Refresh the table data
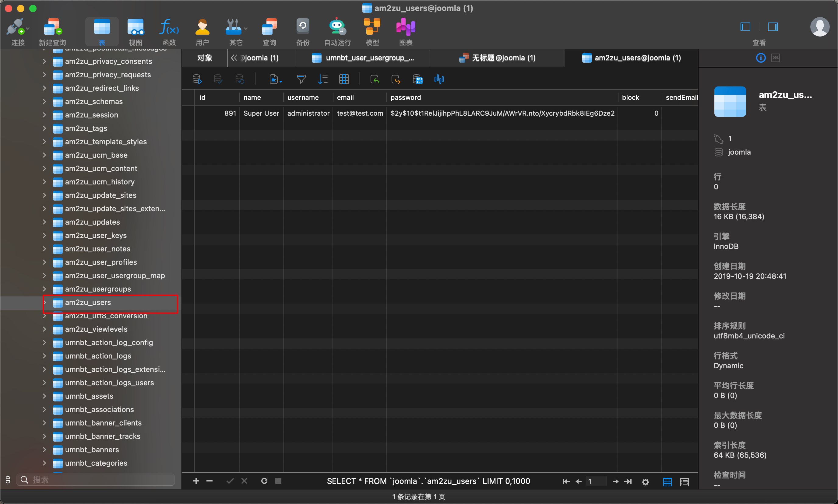The image size is (838, 504). [264, 481]
